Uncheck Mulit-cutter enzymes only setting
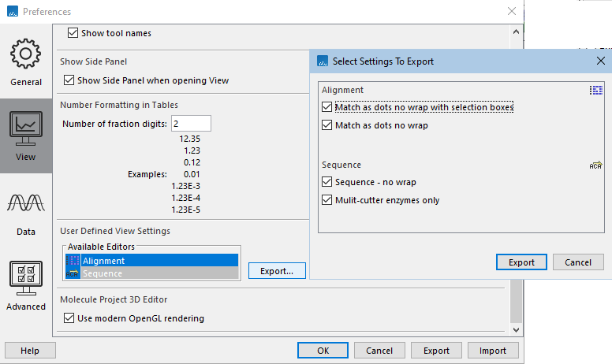The height and width of the screenshot is (364, 612). pos(327,200)
